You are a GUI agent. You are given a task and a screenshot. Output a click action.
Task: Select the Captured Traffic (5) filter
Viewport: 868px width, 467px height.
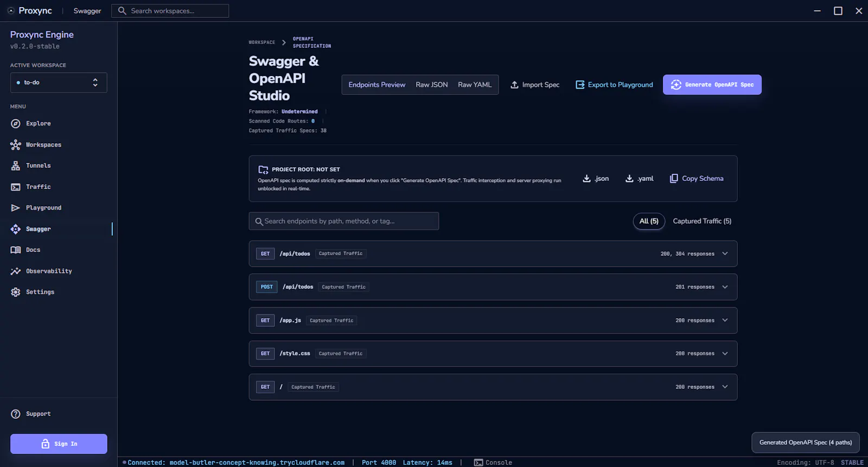[702, 221]
